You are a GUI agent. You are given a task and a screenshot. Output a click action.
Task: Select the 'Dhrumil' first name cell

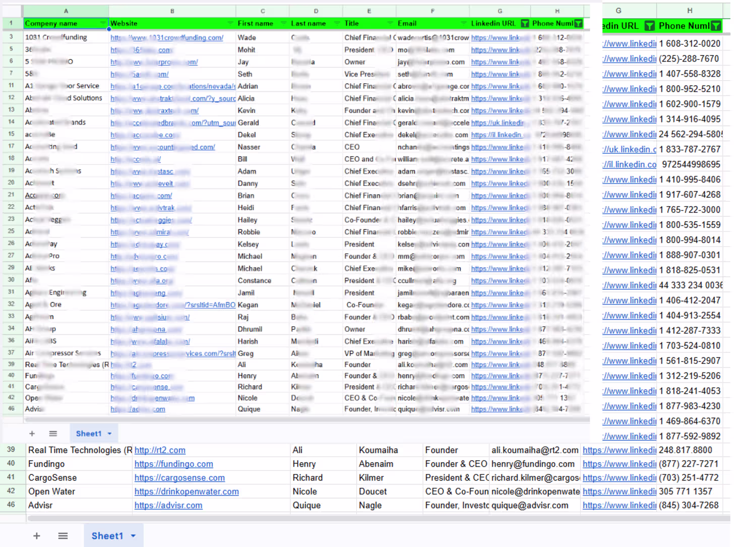point(263,329)
